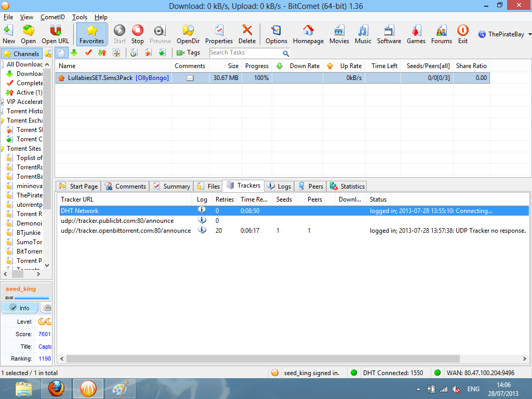Filter completed tasks with the red check icon
The width and height of the screenshot is (532, 399).
point(88,53)
